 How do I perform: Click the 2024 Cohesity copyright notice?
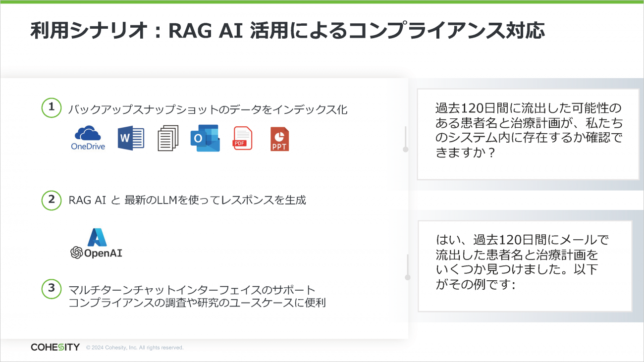point(135,348)
